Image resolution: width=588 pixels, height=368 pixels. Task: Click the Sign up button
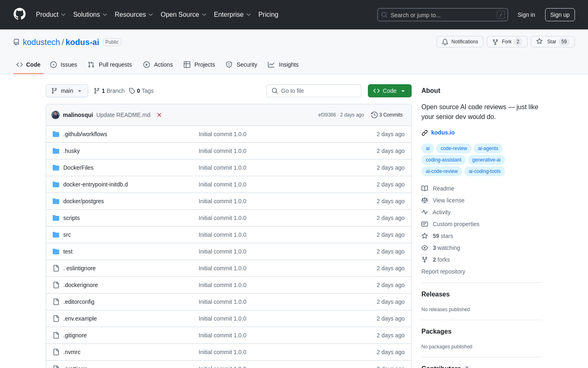(x=559, y=15)
